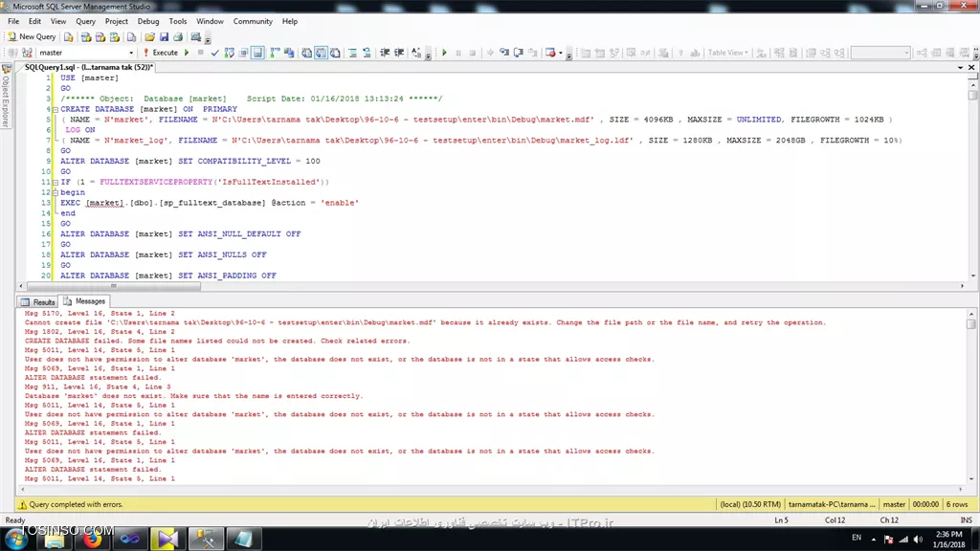Viewport: 980px width, 551px height.
Task: Open the Window menu
Action: pyautogui.click(x=210, y=21)
